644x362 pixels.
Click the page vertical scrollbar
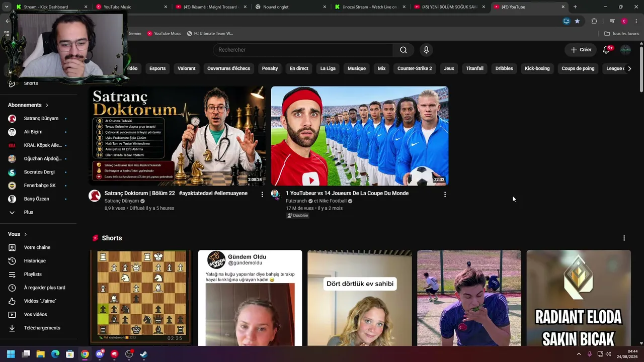(x=641, y=68)
